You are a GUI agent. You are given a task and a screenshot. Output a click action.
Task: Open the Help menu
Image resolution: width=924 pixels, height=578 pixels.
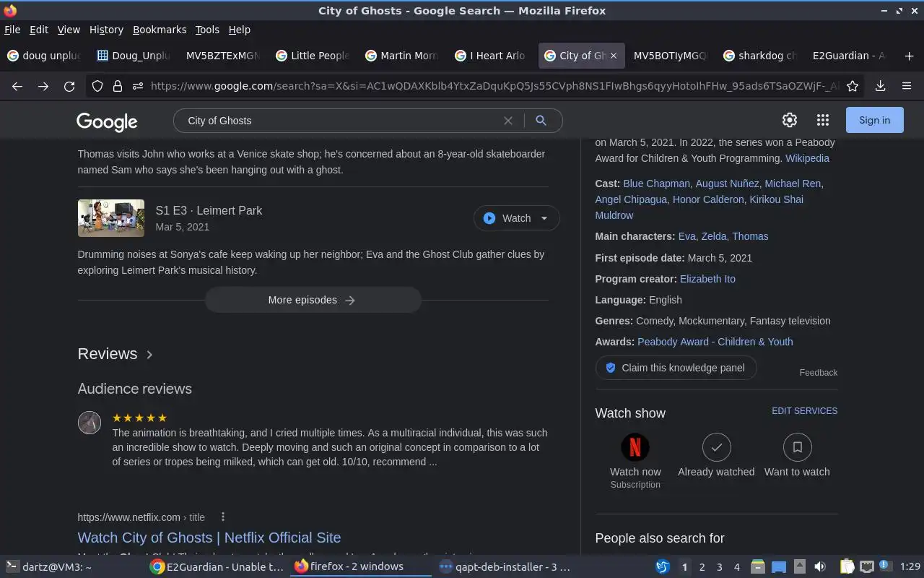click(x=240, y=30)
